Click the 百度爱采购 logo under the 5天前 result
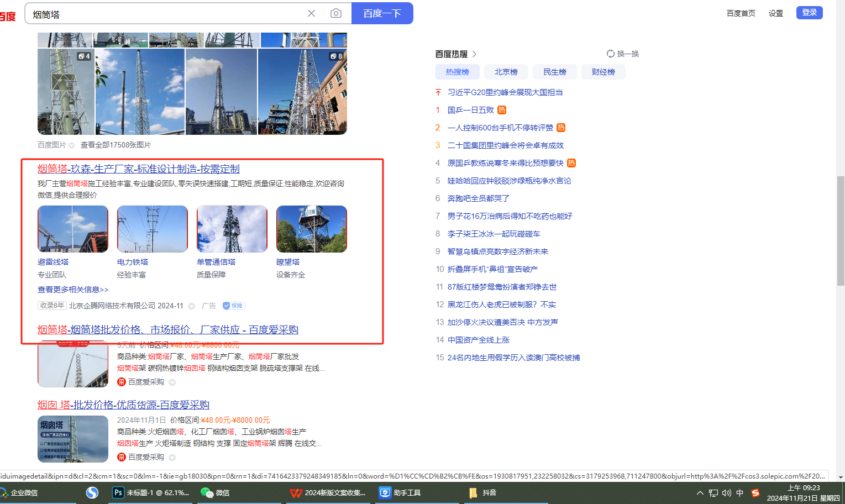 tap(122, 382)
